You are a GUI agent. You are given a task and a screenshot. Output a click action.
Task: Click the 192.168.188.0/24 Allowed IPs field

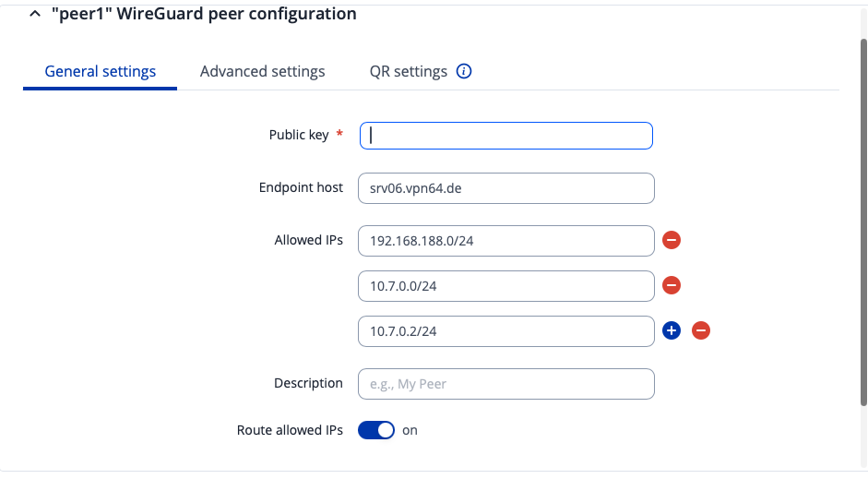click(505, 241)
